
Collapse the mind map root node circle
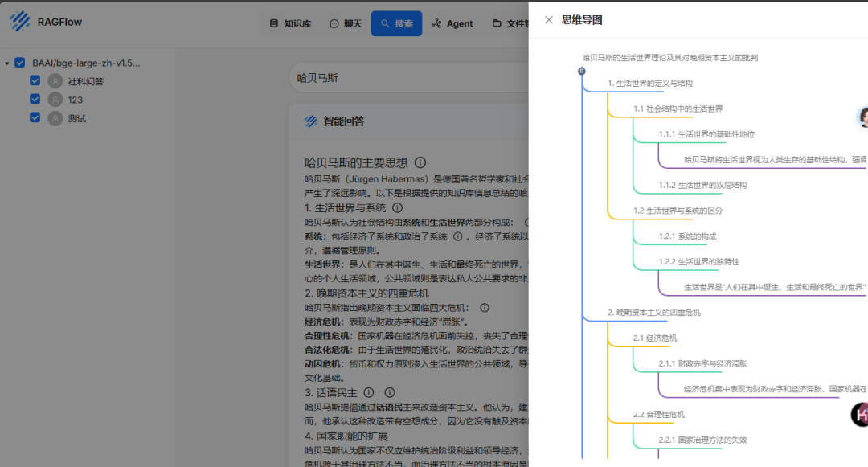pyautogui.click(x=581, y=72)
